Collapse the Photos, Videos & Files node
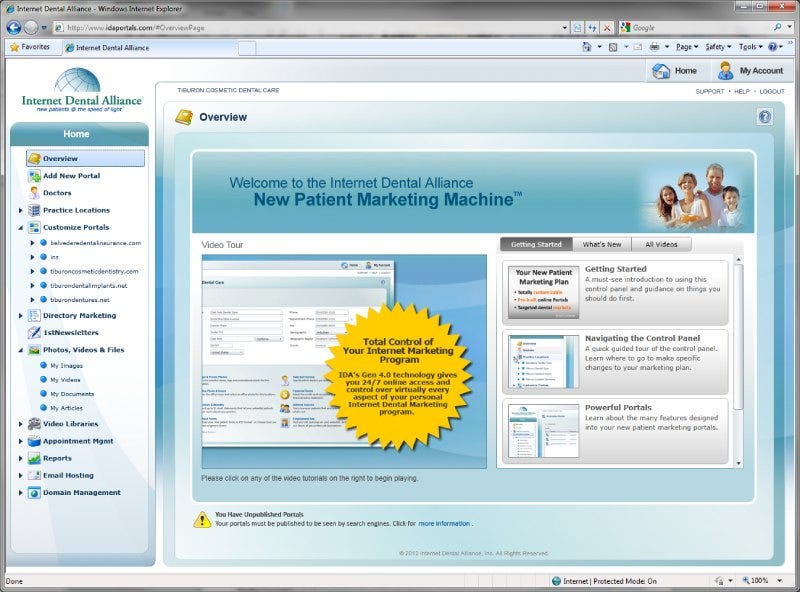 click(x=20, y=350)
